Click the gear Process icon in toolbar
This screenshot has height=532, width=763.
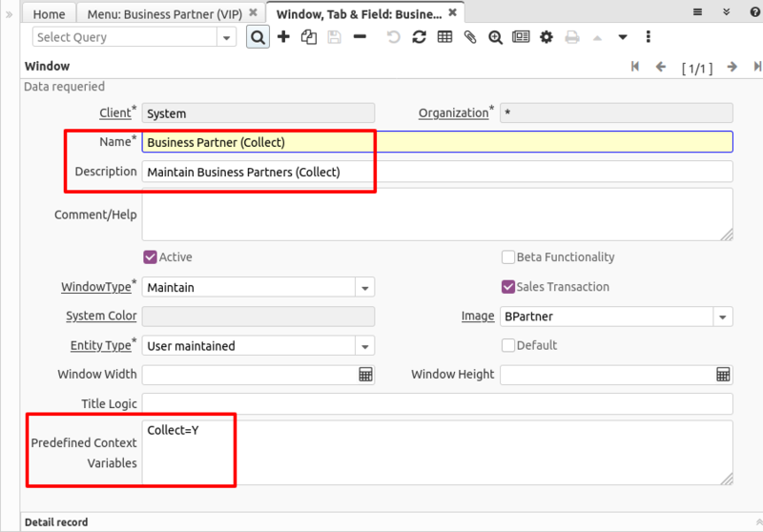[546, 37]
